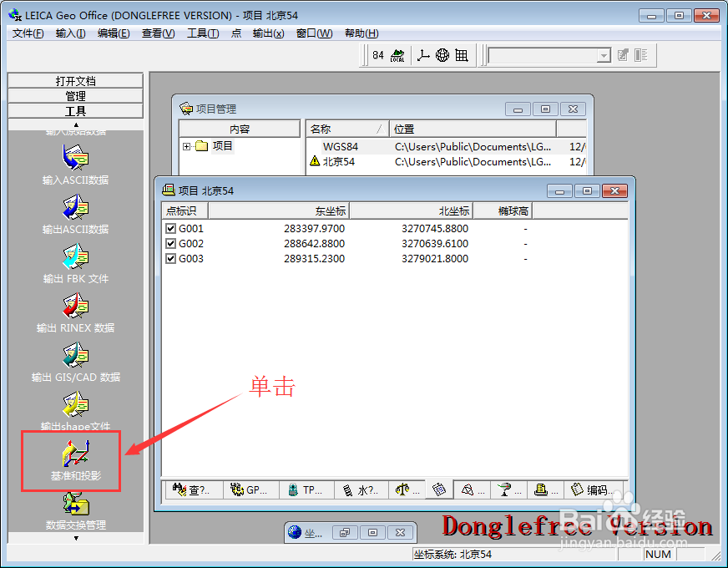Open the 输出 RINEX 数据 tool
Viewport: 728px width, 568px height.
[x=75, y=312]
